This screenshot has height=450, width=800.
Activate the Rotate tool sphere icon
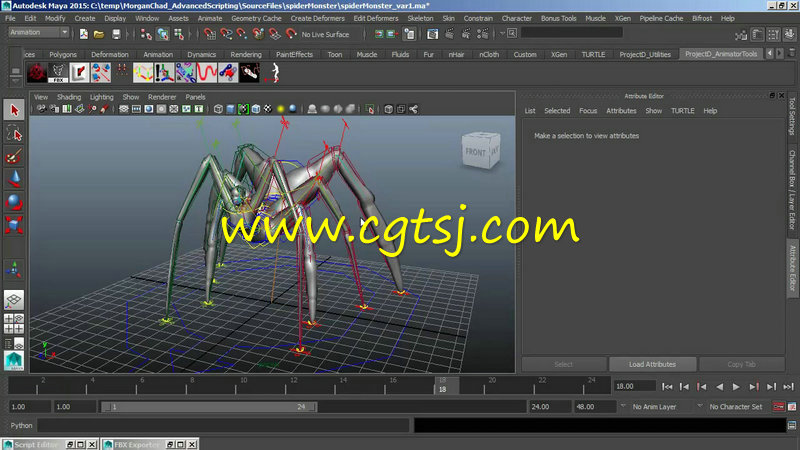coord(14,202)
